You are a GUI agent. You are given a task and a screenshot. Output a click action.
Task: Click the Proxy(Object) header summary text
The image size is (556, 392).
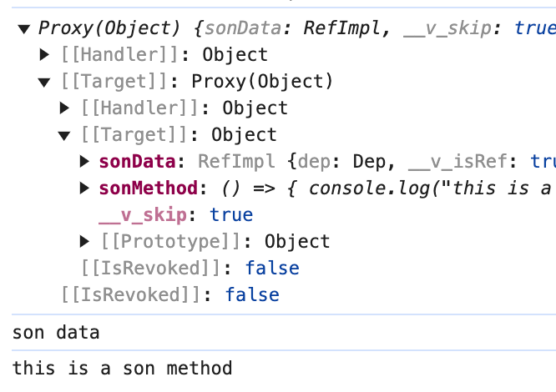(109, 28)
